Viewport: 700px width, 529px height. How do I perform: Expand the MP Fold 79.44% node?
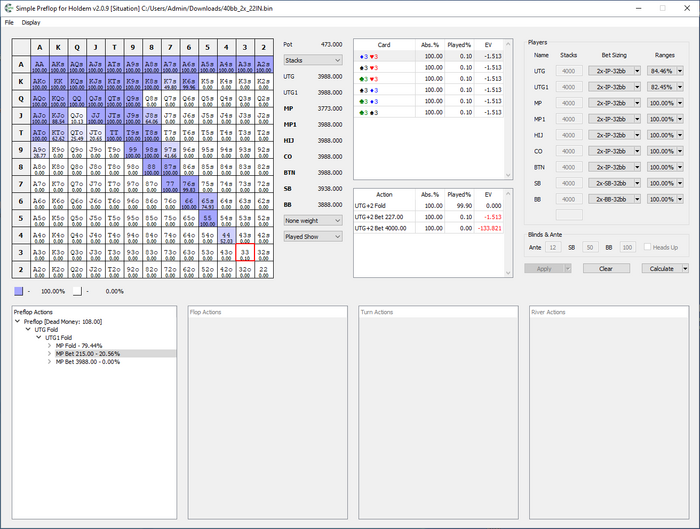click(50, 346)
